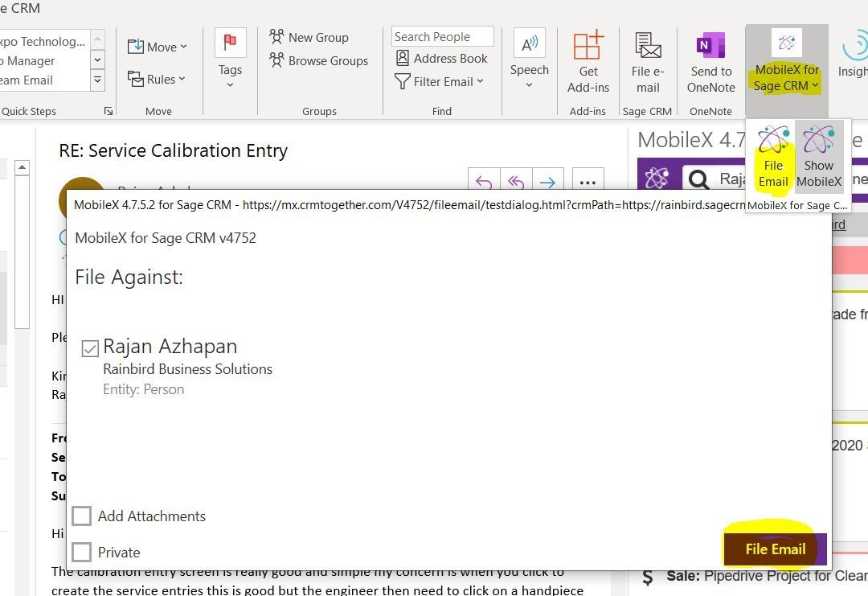The width and height of the screenshot is (868, 596).
Task: Click the message pane scroll-up arrow
Action: click(x=22, y=167)
